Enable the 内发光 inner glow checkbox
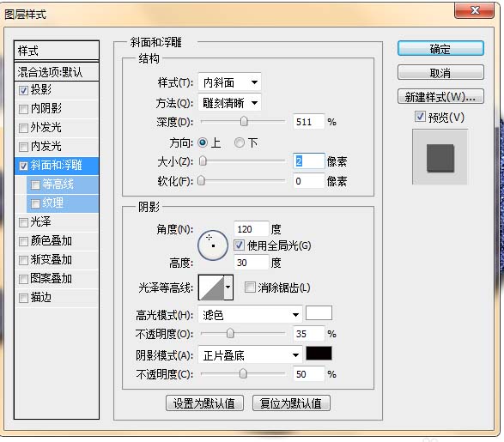 [23, 147]
